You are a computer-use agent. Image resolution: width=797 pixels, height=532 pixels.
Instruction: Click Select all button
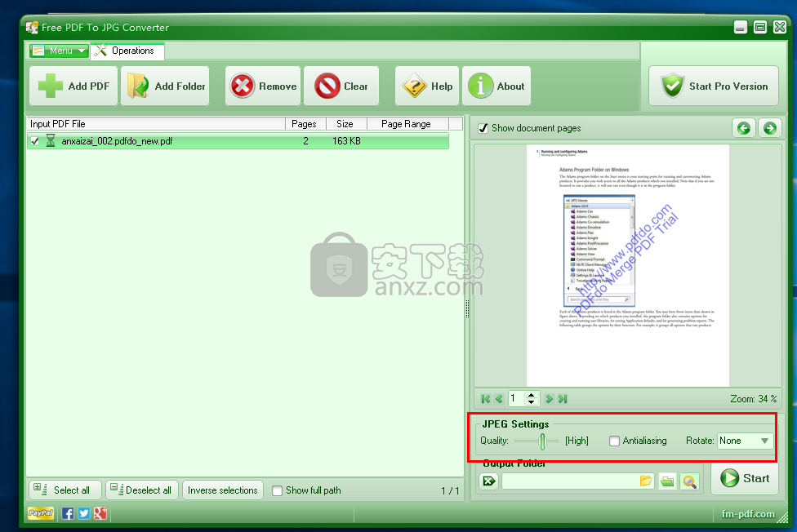(65, 490)
